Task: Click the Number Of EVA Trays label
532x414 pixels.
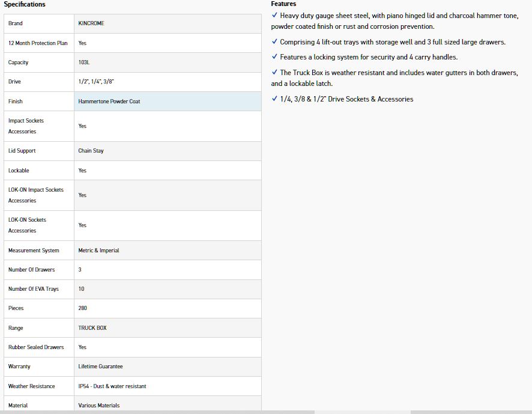Action: [x=34, y=289]
